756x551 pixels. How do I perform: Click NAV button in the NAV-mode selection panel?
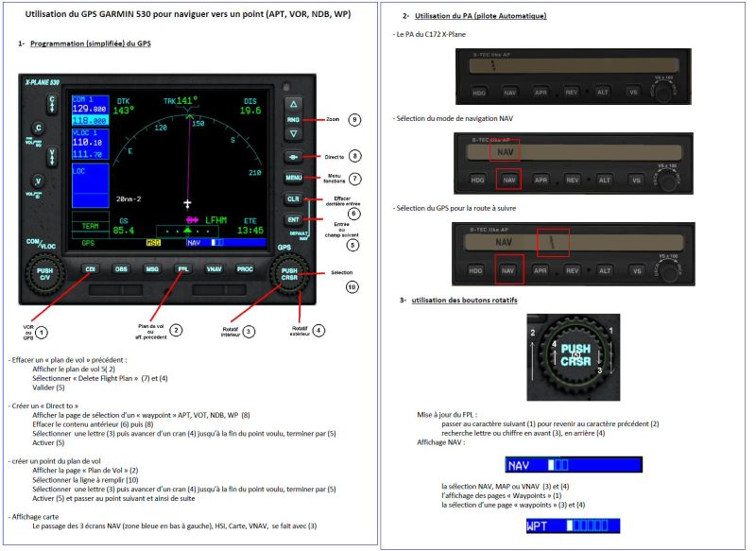[x=509, y=180]
